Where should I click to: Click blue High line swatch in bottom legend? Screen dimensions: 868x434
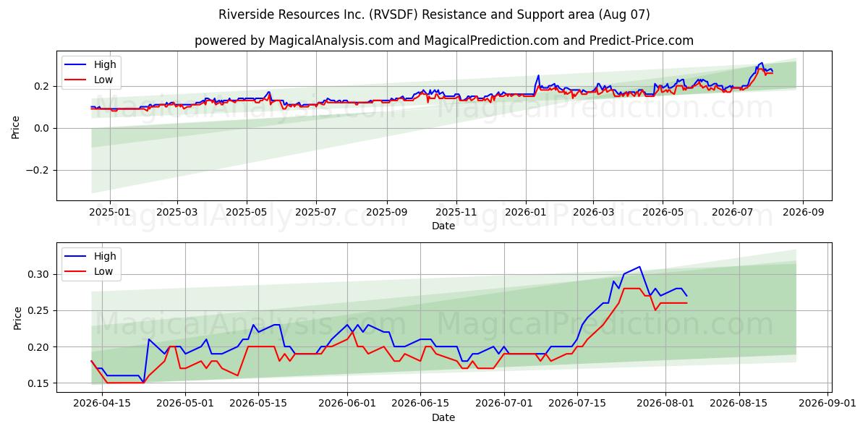pyautogui.click(x=77, y=257)
